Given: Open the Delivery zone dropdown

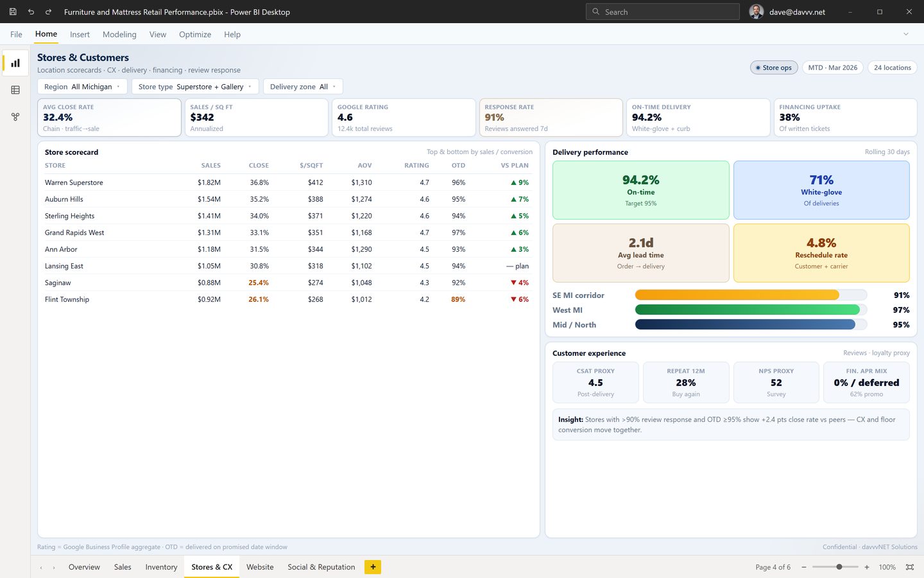Looking at the screenshot, I should click(x=303, y=87).
